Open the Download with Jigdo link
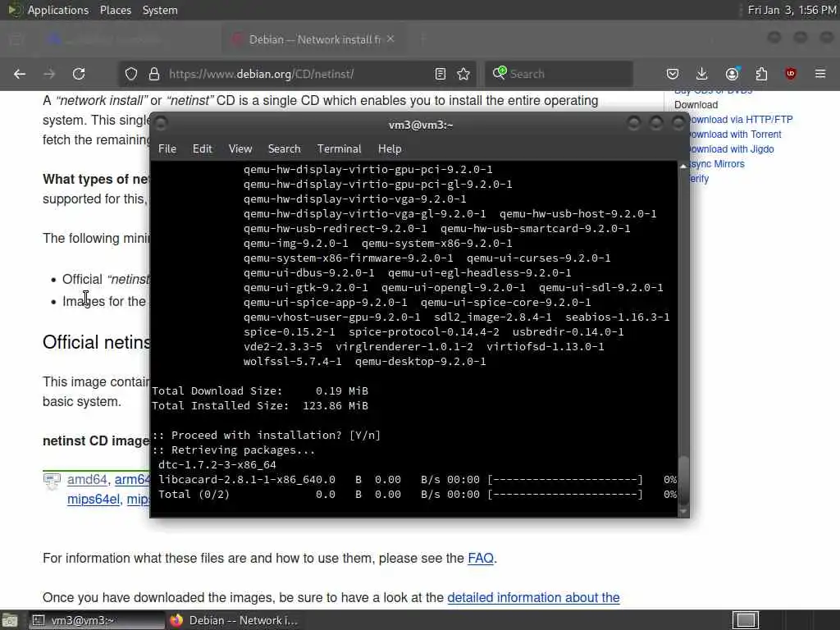This screenshot has height=630, width=840. (x=730, y=149)
